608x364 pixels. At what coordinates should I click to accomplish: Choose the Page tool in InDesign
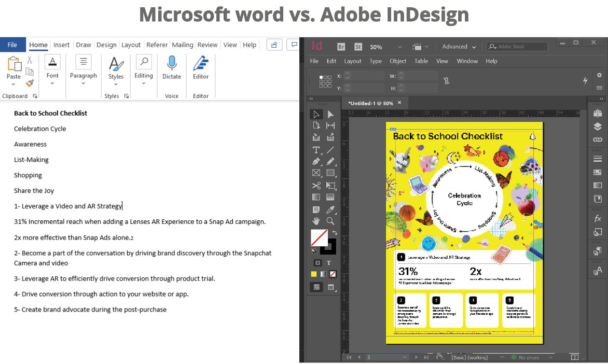click(316, 125)
